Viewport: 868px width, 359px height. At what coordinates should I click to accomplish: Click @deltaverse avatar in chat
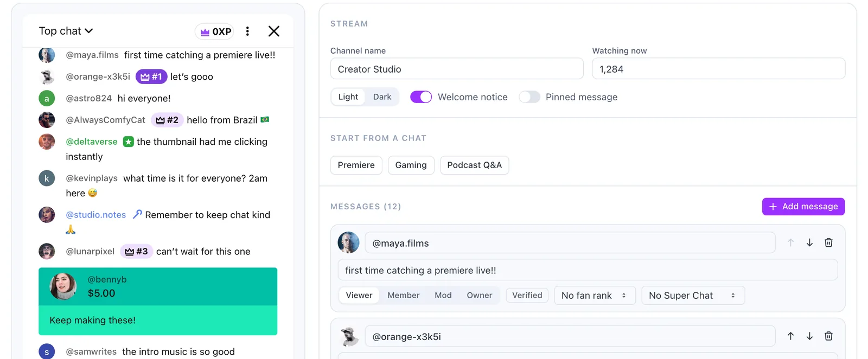coord(47,142)
